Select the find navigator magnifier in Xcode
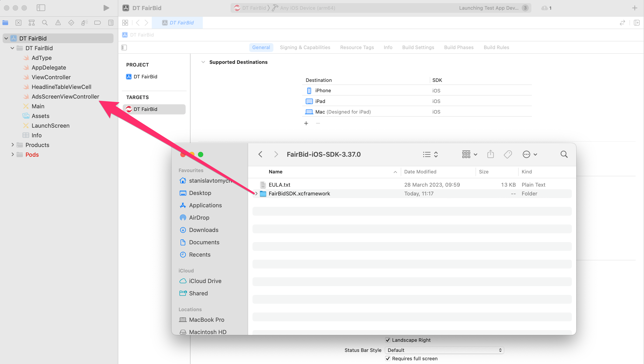This screenshot has height=364, width=644. 45,22
